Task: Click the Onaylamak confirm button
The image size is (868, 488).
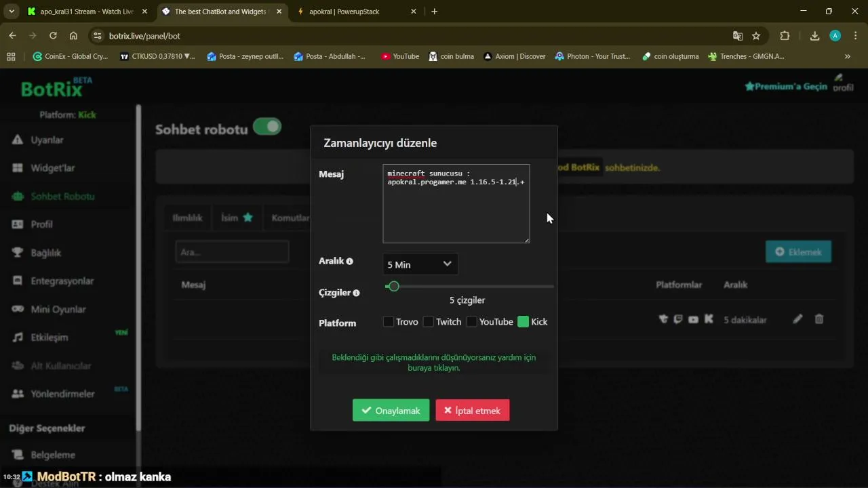Action: pos(391,410)
